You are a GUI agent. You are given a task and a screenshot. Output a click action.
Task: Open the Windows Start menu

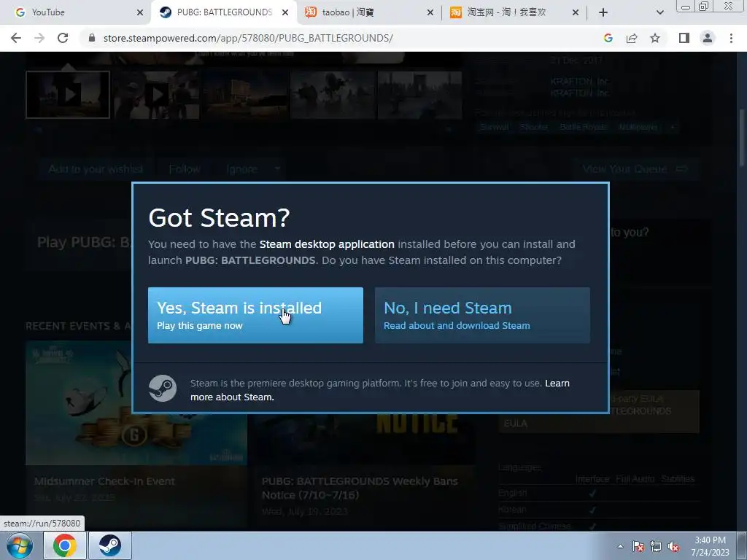19,545
